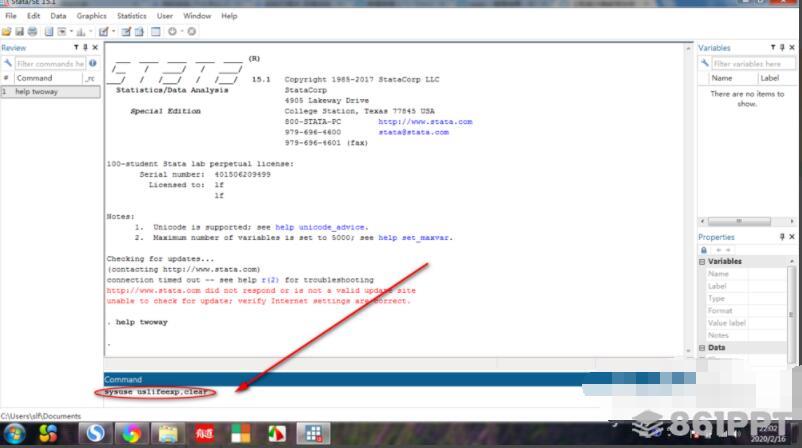The width and height of the screenshot is (802, 448).
Task: Open the Help menu
Action: click(x=229, y=16)
